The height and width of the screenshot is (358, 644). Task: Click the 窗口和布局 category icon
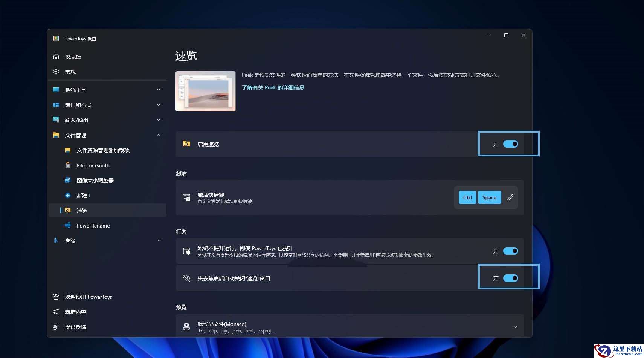pos(56,105)
